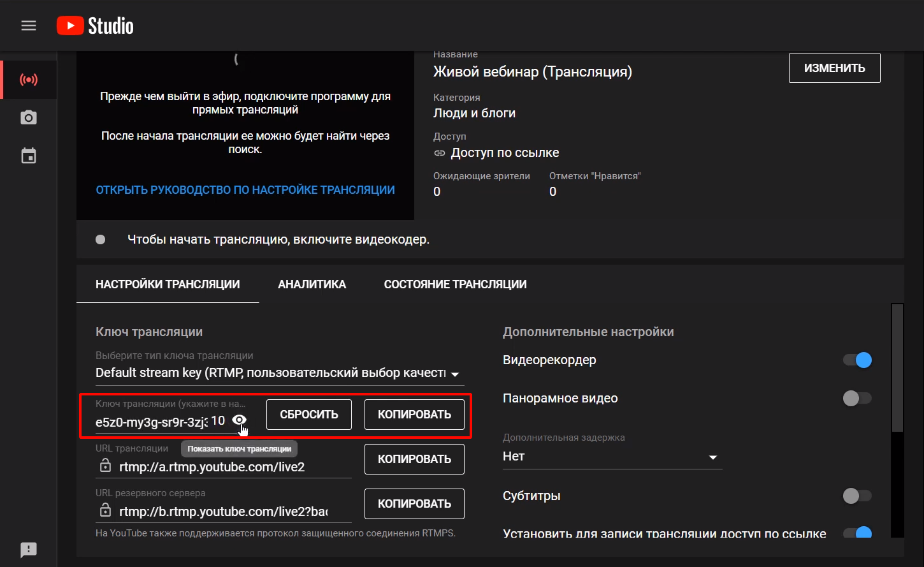The image size is (924, 567).
Task: Click the Изменить button
Action: (834, 68)
